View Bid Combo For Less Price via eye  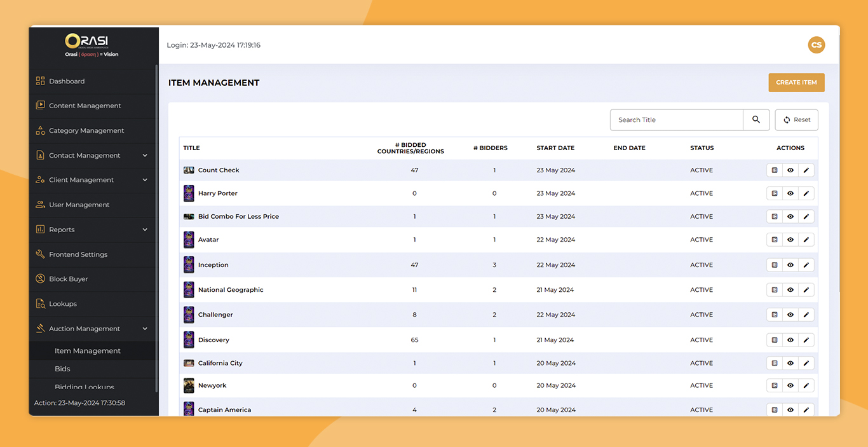click(x=790, y=217)
